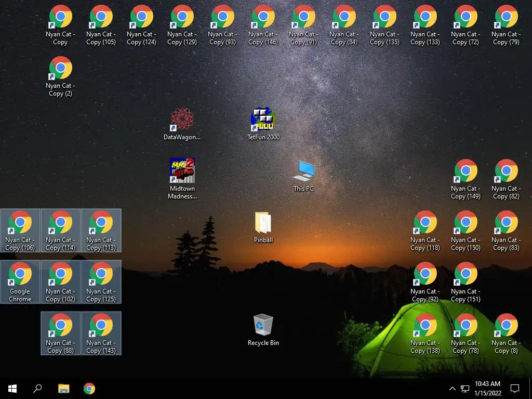Select Nyan Cat - Copy (2) shortcut
This screenshot has height=399, width=532.
coord(60,77)
